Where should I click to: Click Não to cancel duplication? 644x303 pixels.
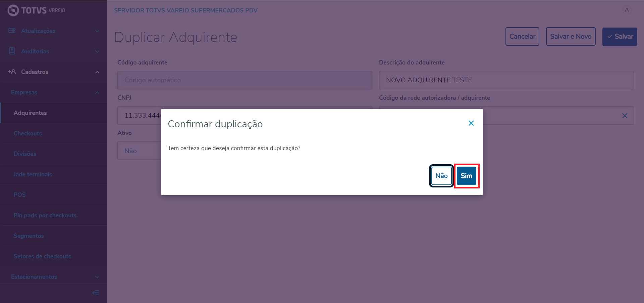coord(441,176)
